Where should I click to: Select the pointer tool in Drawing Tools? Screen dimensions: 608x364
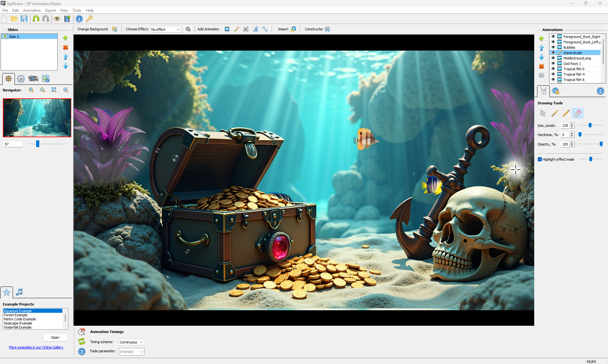543,113
